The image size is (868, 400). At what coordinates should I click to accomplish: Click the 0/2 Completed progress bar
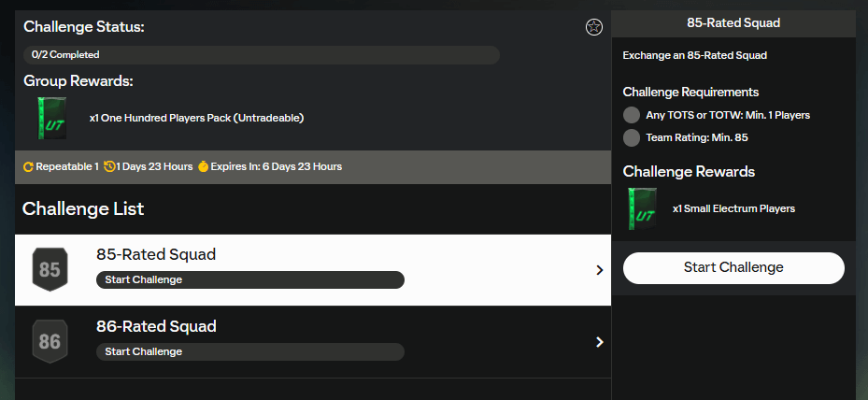[x=262, y=55]
